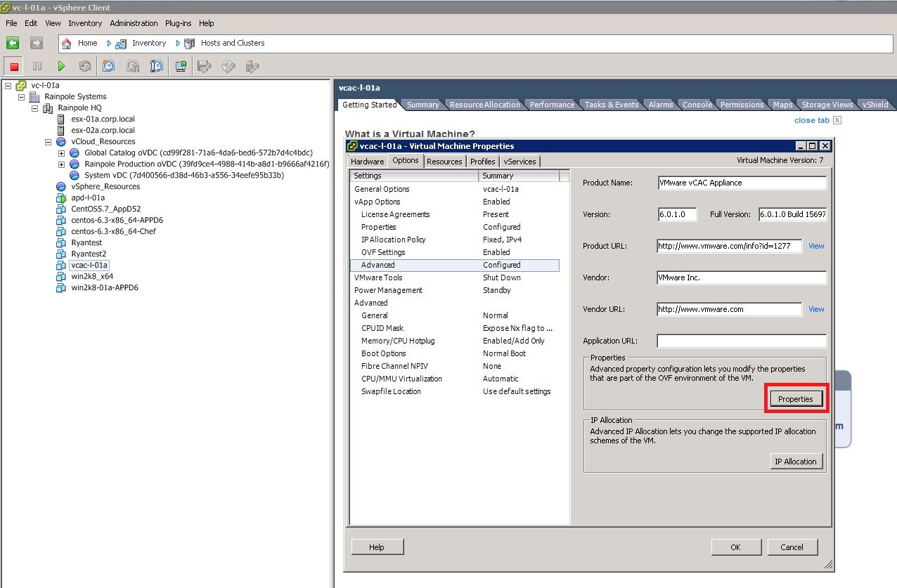Switch to the Hardware tab
This screenshot has width=897, height=588.
(367, 162)
